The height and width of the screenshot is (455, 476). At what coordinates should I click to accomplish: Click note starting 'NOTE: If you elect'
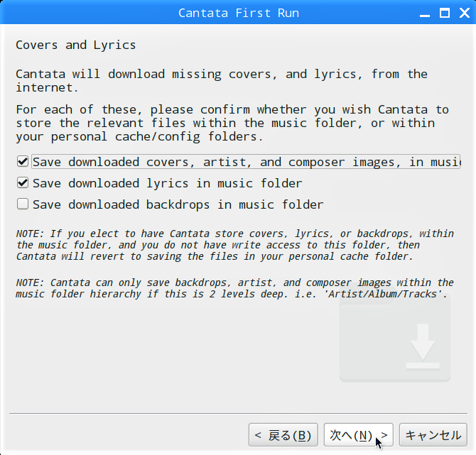tap(234, 245)
